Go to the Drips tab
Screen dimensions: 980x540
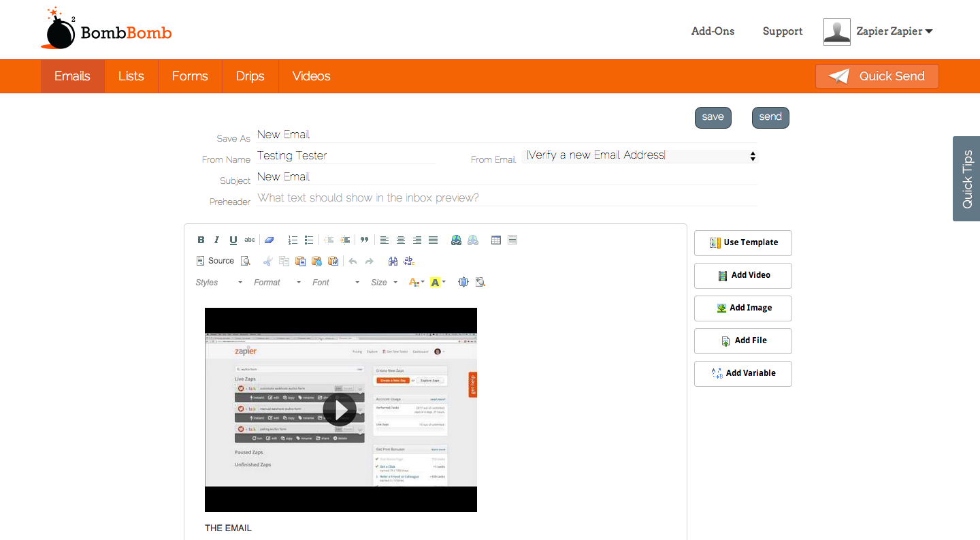250,76
